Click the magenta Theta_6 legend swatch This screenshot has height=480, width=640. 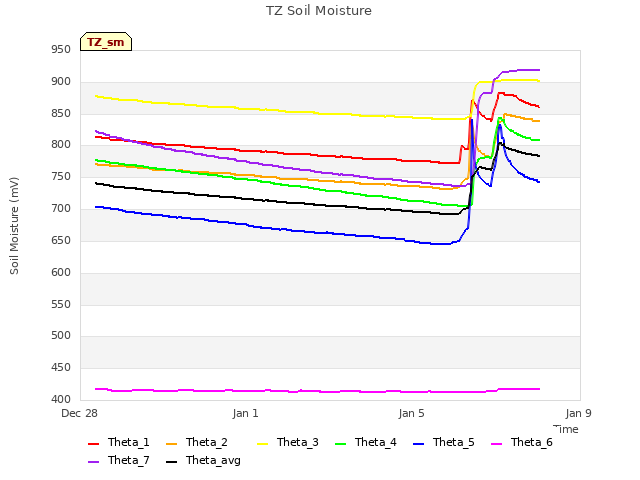497,444
